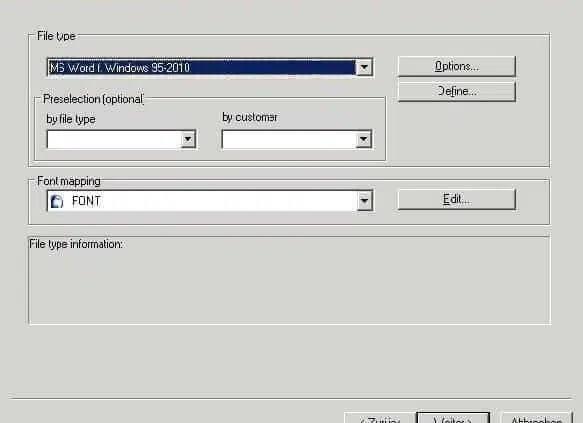Click the File type information box
The height and width of the screenshot is (423, 583).
[289, 281]
